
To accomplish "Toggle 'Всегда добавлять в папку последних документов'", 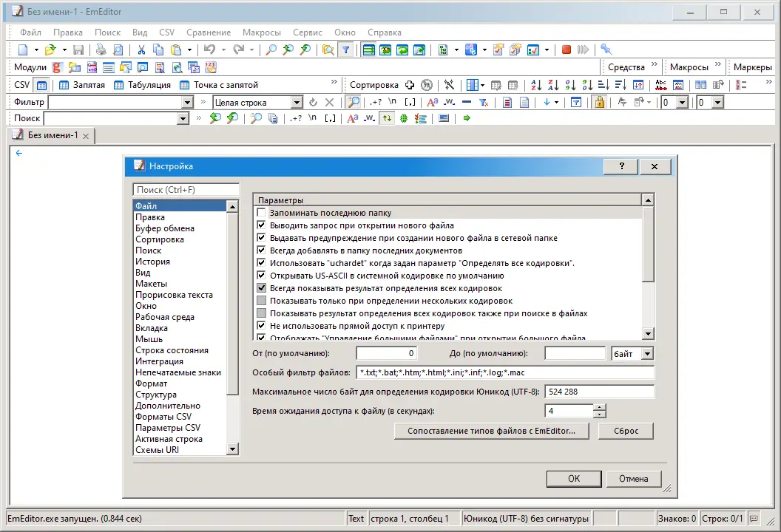I will point(261,250).
